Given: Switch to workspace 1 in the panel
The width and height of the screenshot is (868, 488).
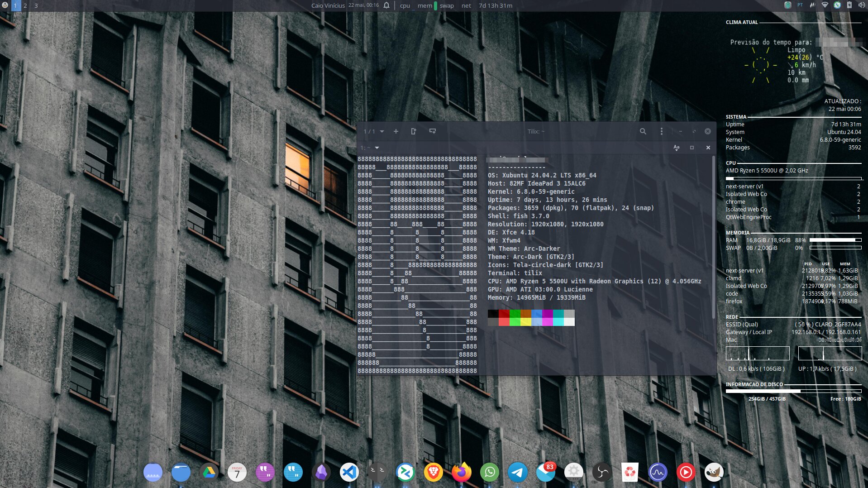Looking at the screenshot, I should [15, 5].
